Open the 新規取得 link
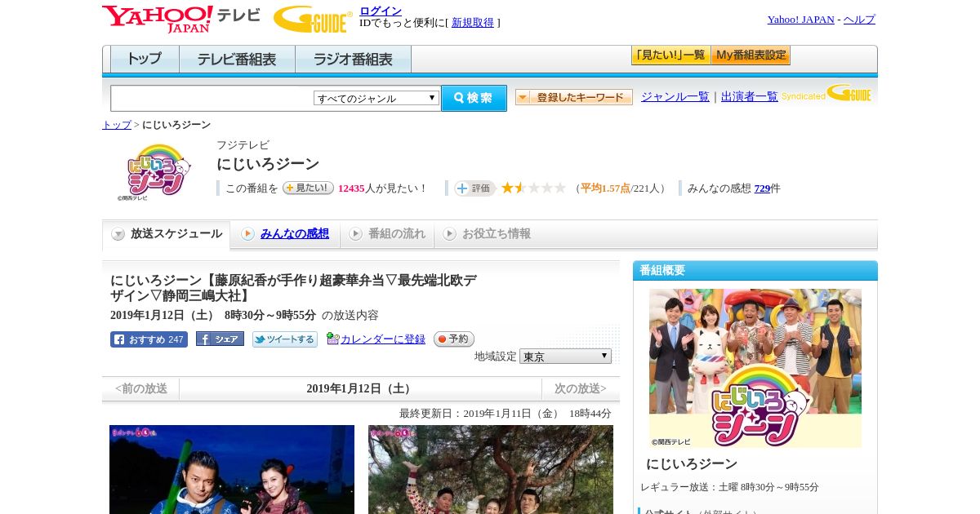Image resolution: width=980 pixels, height=514 pixels. point(473,23)
